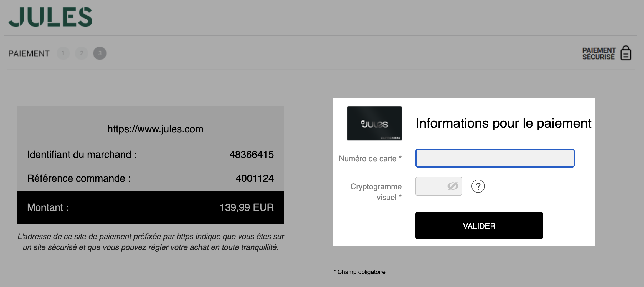Select payment step 2 circle

(x=82, y=53)
